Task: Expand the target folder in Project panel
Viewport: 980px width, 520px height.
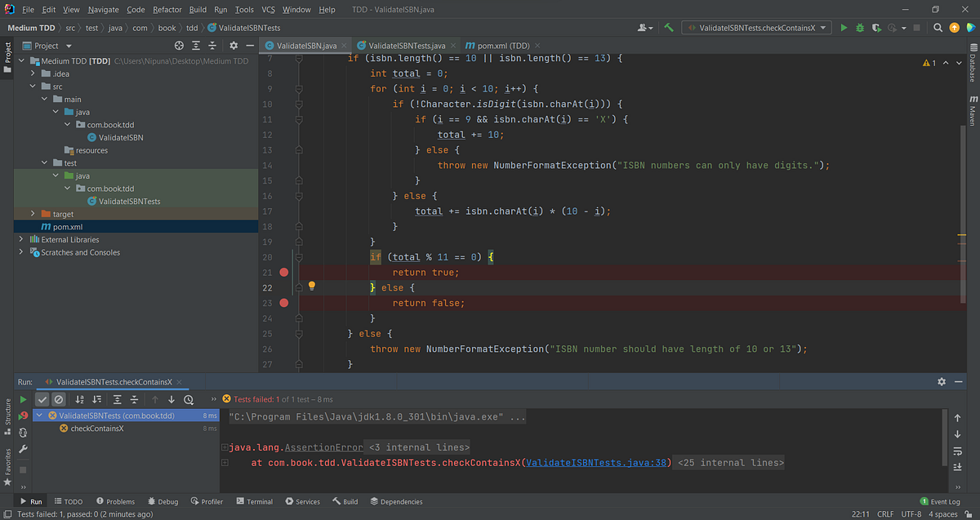Action: pyautogui.click(x=33, y=213)
